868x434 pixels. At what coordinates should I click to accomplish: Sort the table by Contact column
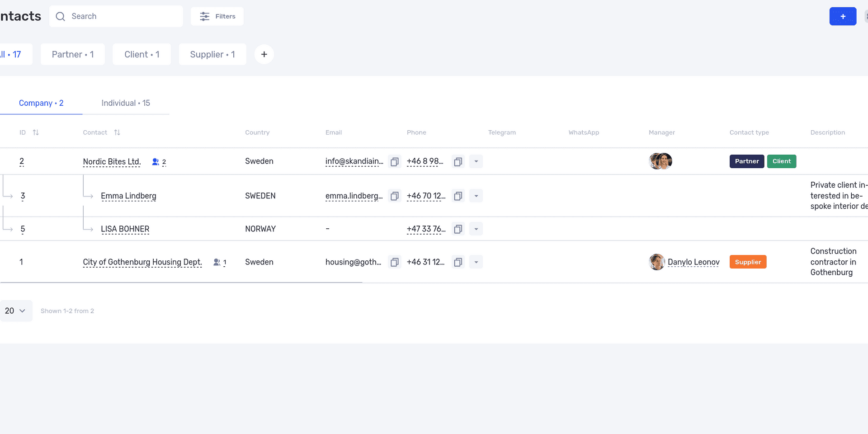[x=117, y=132]
